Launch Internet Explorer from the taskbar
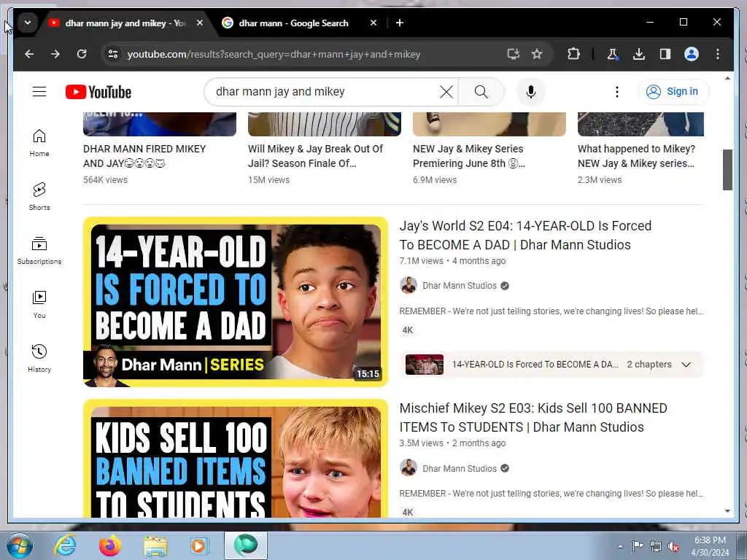Image resolution: width=747 pixels, height=560 pixels. pyautogui.click(x=65, y=545)
